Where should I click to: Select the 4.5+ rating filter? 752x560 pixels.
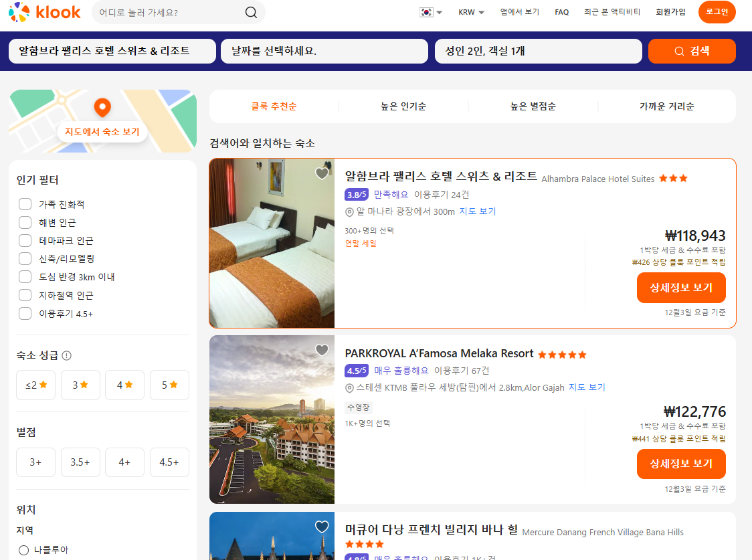pyautogui.click(x=169, y=462)
